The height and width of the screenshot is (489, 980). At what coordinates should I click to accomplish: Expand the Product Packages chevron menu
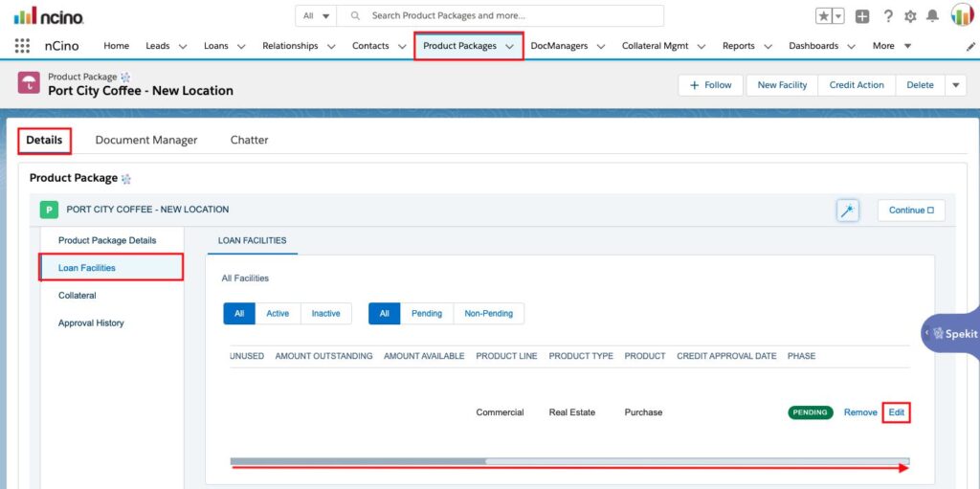pyautogui.click(x=509, y=46)
